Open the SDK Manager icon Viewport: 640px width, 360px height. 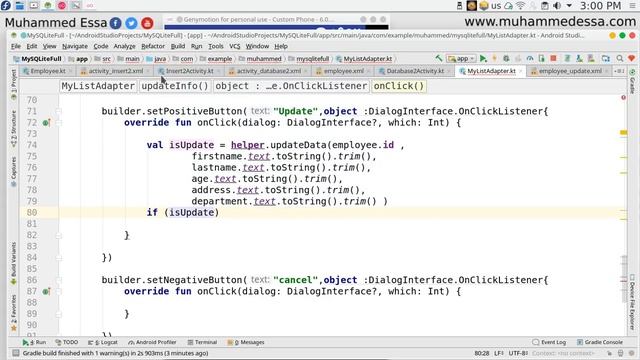click(579, 58)
